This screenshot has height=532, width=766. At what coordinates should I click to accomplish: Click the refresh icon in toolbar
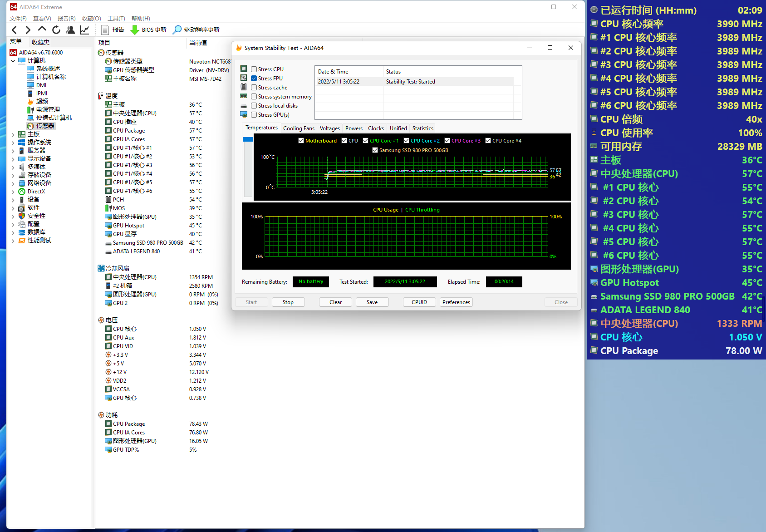[x=56, y=30]
